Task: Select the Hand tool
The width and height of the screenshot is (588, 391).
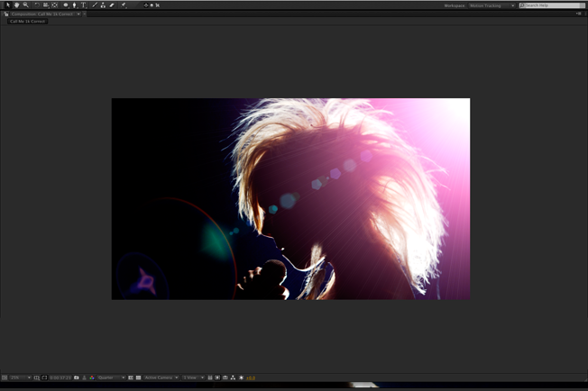Action: (16, 5)
